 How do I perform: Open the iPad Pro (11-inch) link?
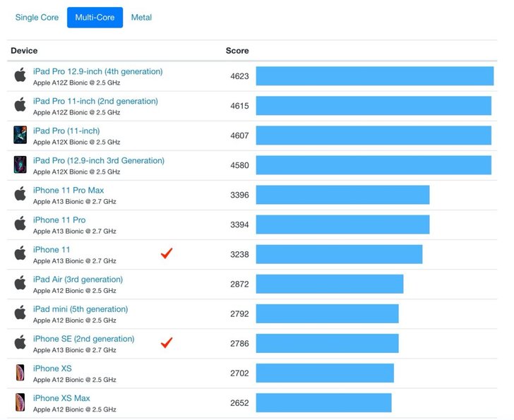click(x=66, y=131)
